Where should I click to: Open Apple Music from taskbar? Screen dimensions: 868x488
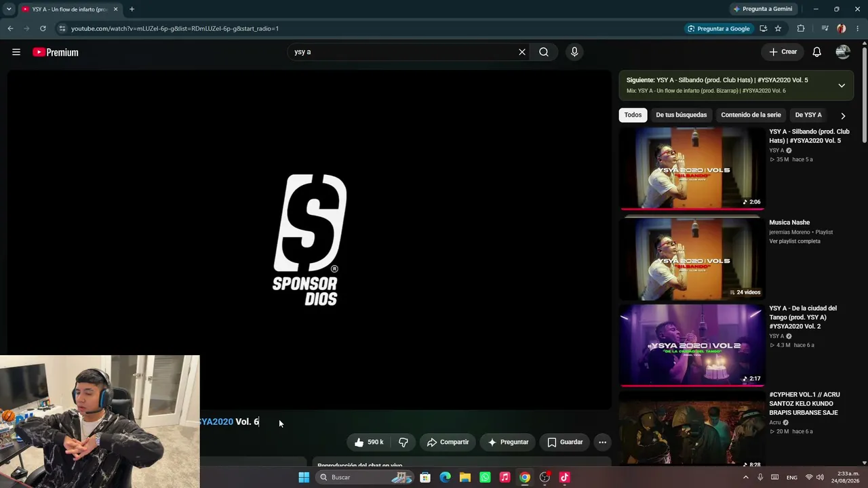tap(505, 477)
